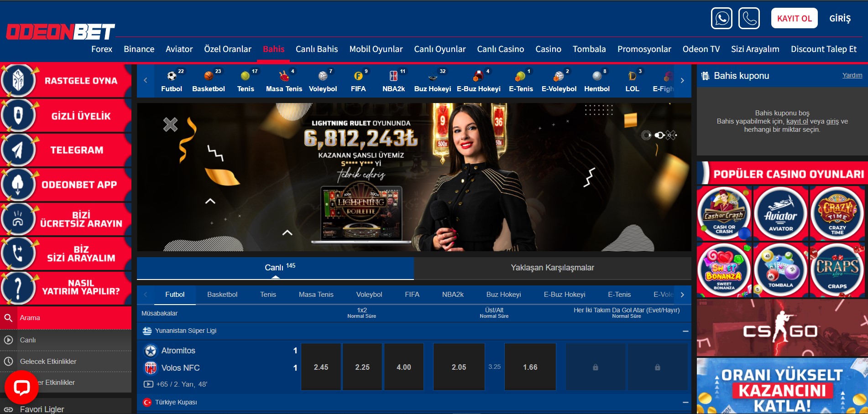Open Canlı Casino in main navigation

[x=501, y=49]
